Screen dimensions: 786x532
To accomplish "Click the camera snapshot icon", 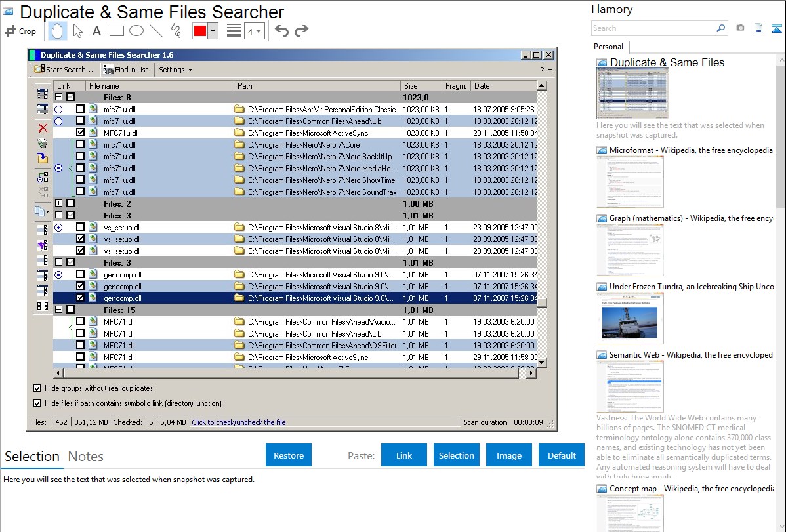I will [740, 28].
